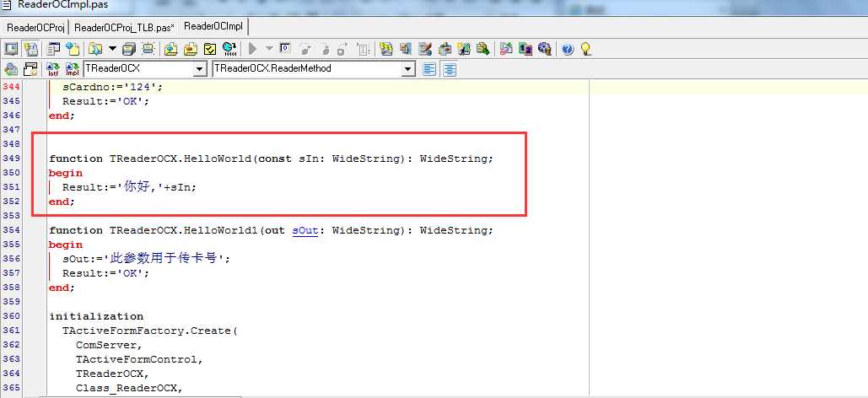Image resolution: width=868 pixels, height=398 pixels.
Task: Jump to interface with Intf icon
Action: pos(53,69)
